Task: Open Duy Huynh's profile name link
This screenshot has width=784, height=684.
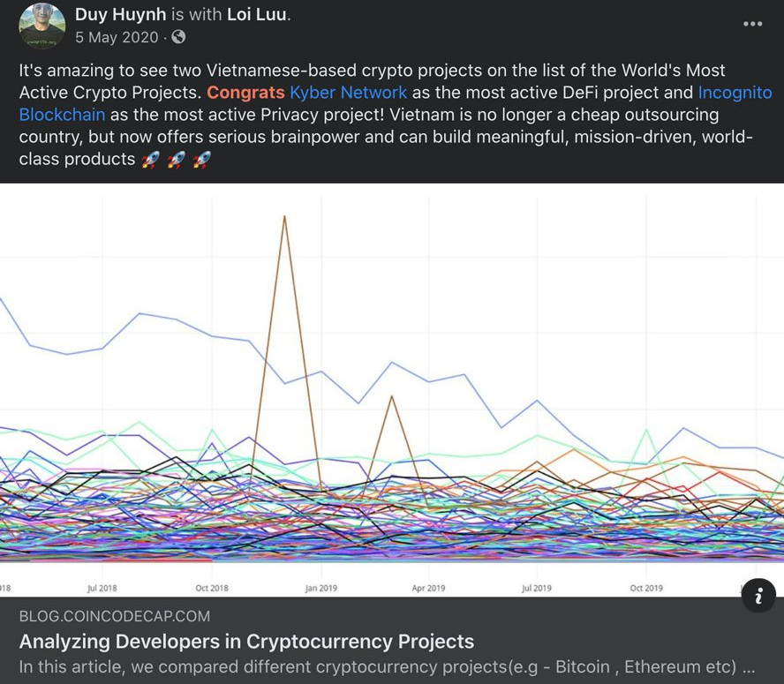Action: (120, 14)
